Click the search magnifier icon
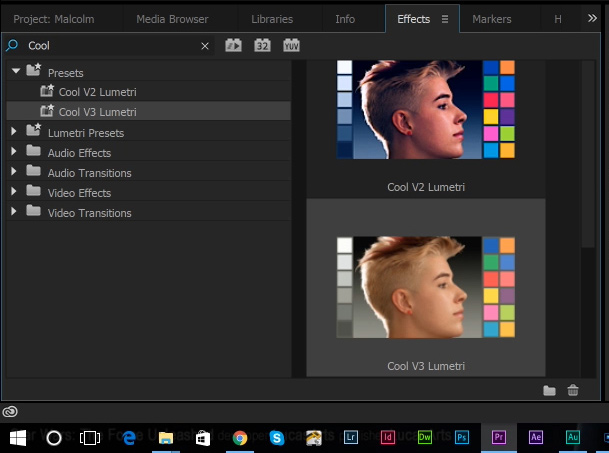 [x=12, y=45]
